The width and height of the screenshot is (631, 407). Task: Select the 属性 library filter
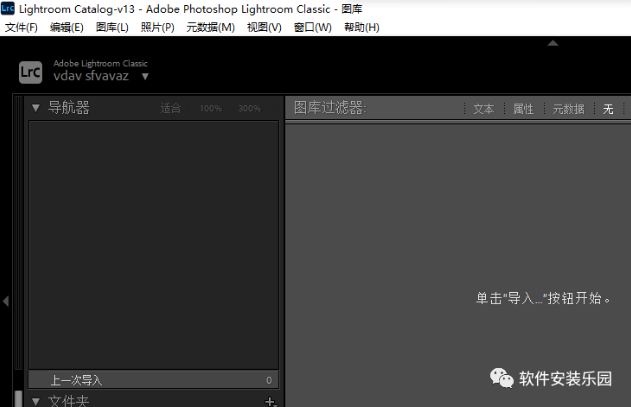tap(524, 109)
